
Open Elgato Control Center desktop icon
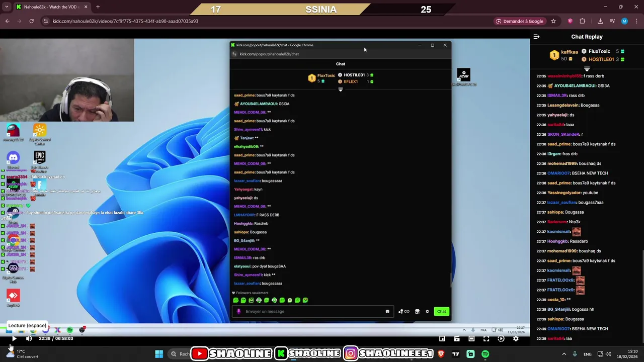(x=40, y=134)
